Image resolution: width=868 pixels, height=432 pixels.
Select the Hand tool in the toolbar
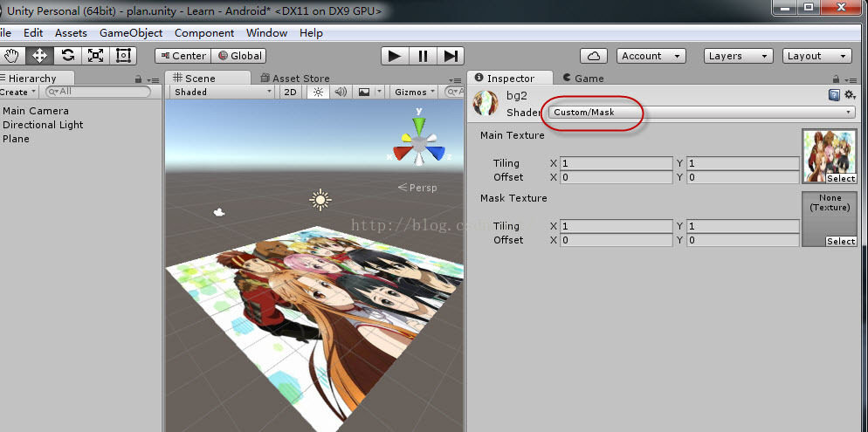click(11, 56)
